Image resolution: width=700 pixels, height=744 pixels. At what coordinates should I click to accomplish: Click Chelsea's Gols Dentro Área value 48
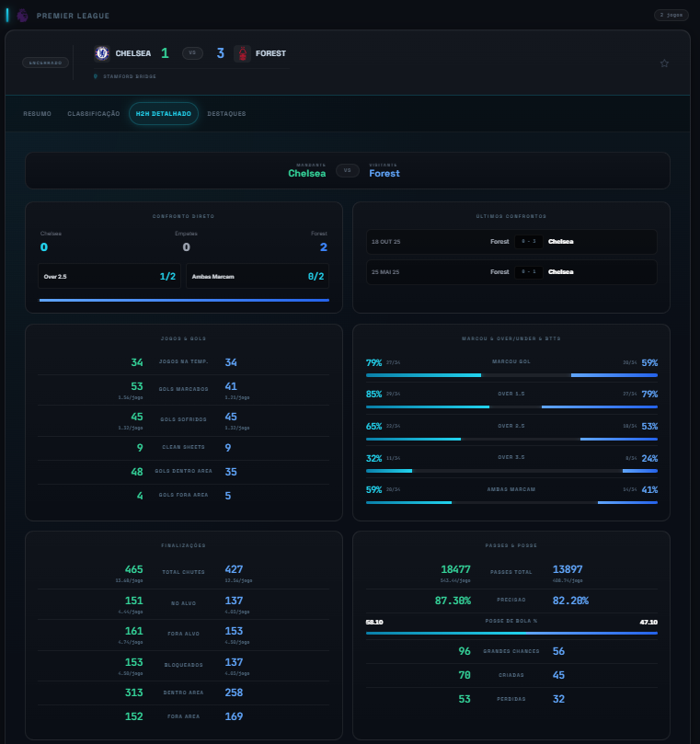tap(137, 472)
